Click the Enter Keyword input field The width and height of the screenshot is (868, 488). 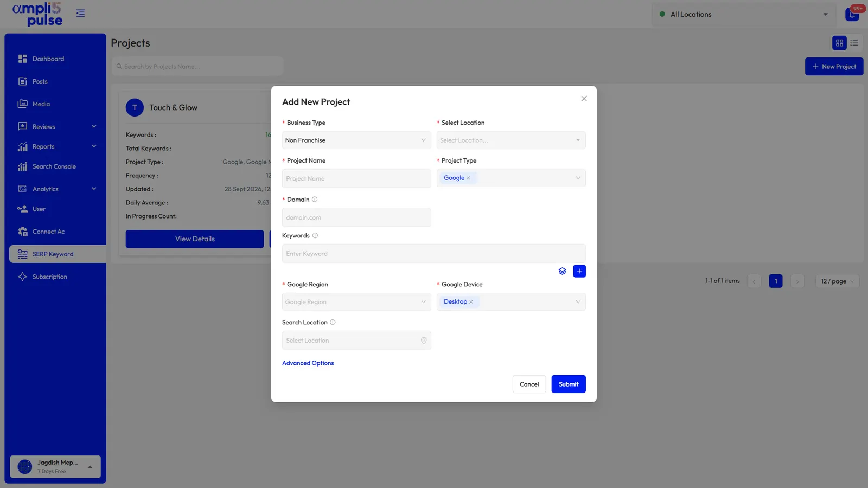pyautogui.click(x=434, y=254)
